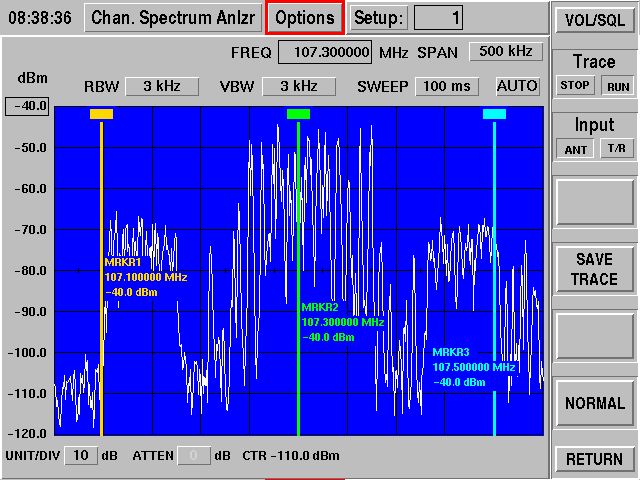640x480 pixels.
Task: Open the Options menu
Action: click(304, 18)
